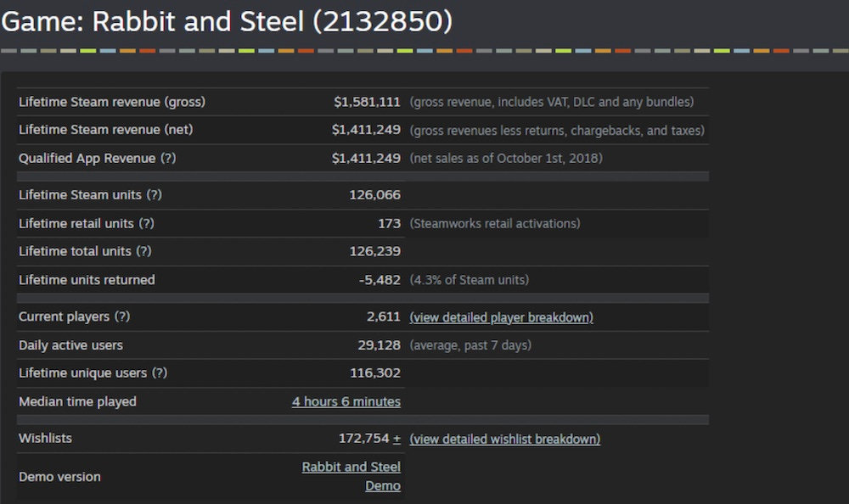The image size is (849, 504).
Task: Click the unique users value 116,302
Action: point(375,373)
